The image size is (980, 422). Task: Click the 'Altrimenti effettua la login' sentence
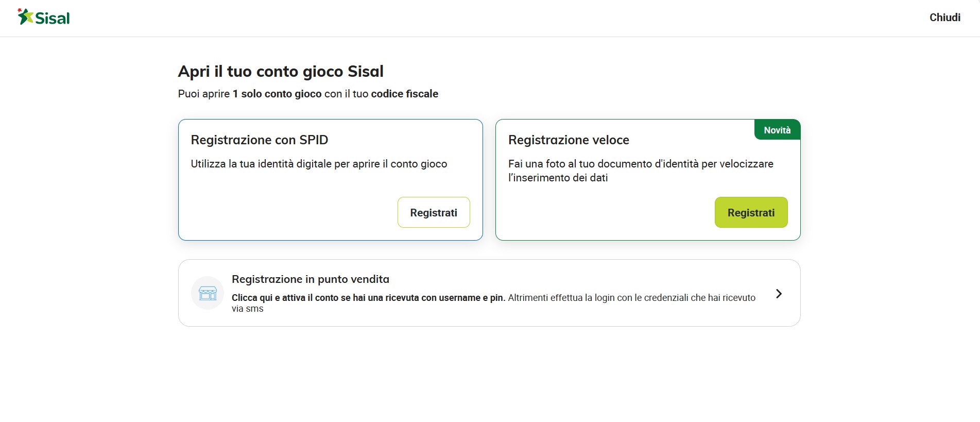tap(631, 298)
